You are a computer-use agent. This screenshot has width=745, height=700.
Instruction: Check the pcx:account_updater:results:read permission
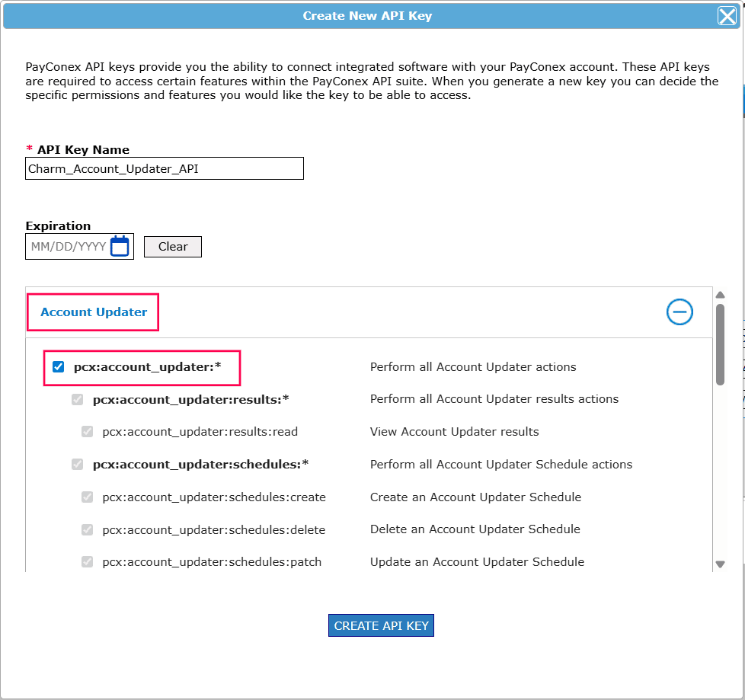pos(86,431)
